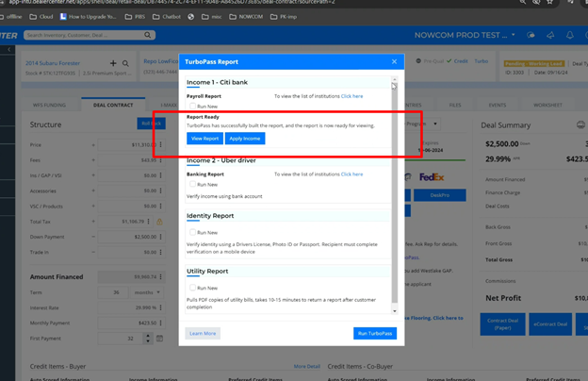Click the Run TurboPass button

point(375,333)
